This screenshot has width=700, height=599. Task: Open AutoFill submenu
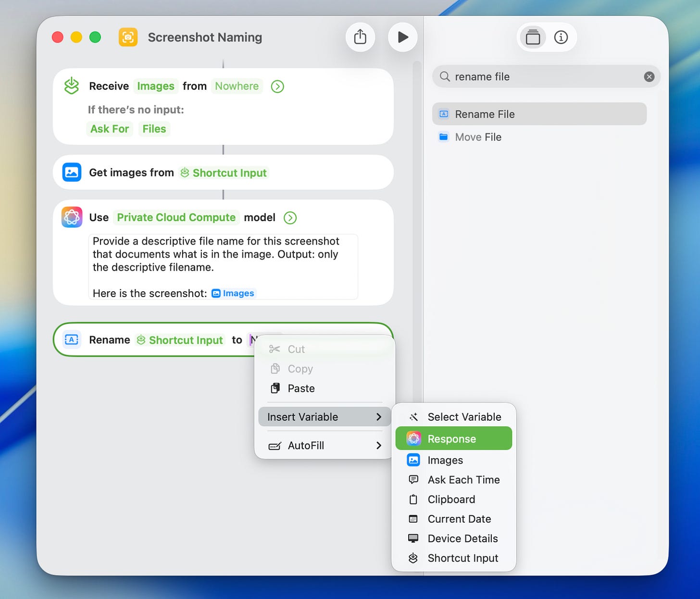pyautogui.click(x=325, y=446)
